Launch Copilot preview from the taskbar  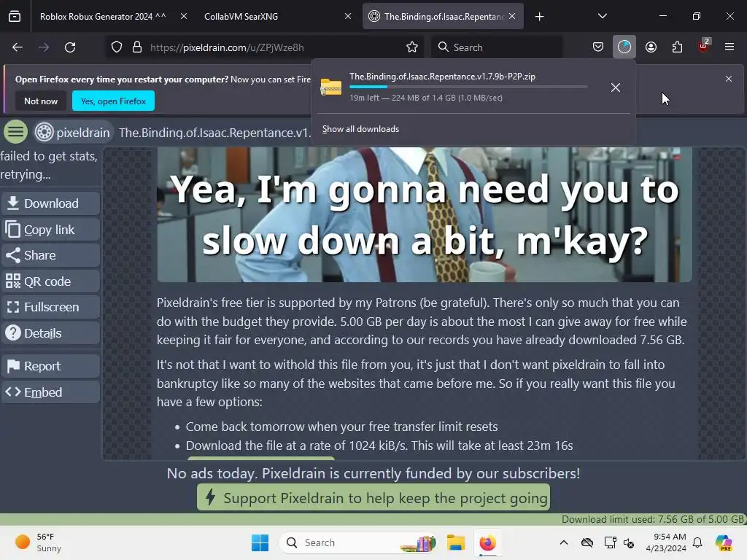(x=724, y=542)
